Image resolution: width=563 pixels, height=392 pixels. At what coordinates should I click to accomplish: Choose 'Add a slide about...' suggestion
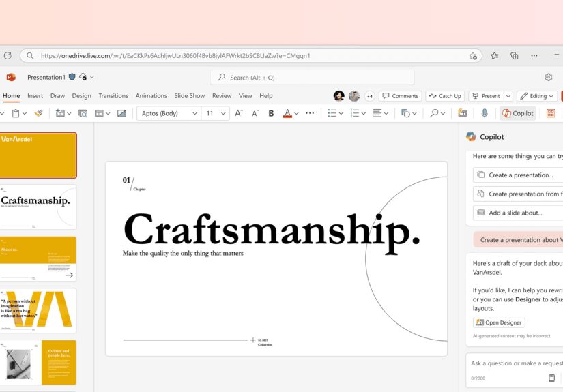[518, 213]
